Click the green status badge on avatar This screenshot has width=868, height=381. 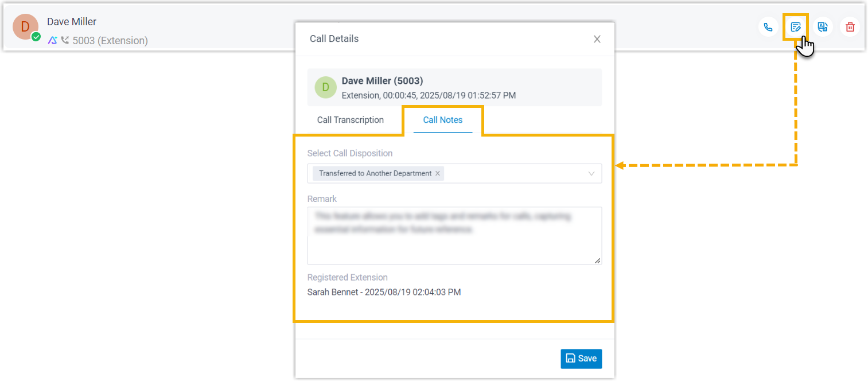point(36,37)
